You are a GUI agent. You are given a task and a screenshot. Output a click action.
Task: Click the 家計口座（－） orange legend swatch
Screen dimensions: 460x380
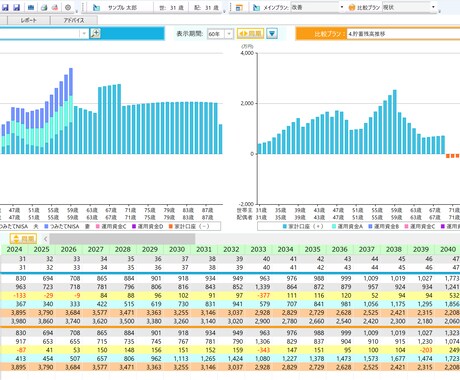171,226
